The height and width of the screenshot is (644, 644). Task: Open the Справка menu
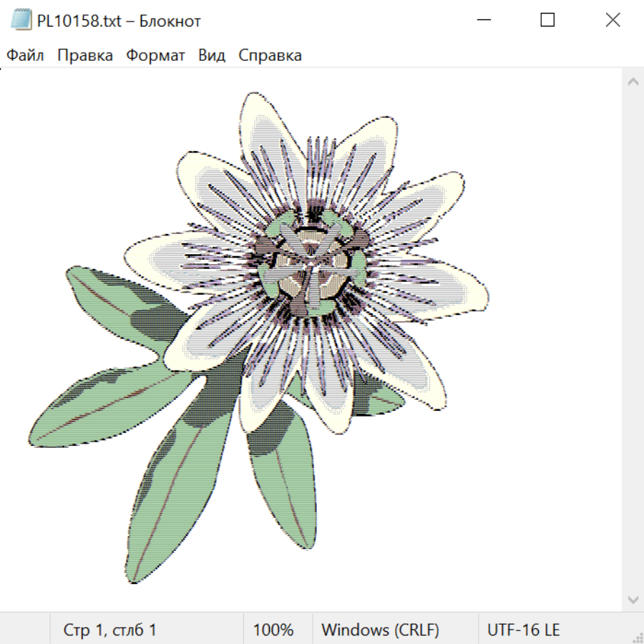(270, 56)
